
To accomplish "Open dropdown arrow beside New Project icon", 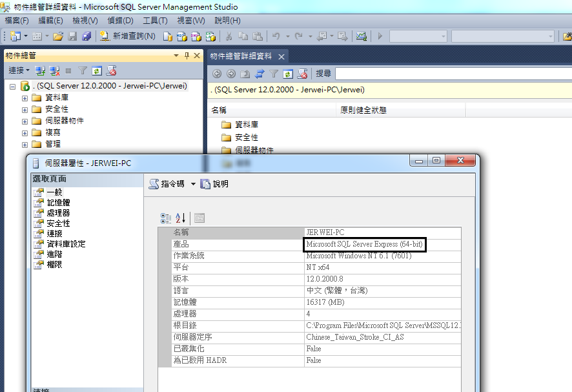I will tap(26, 36).
